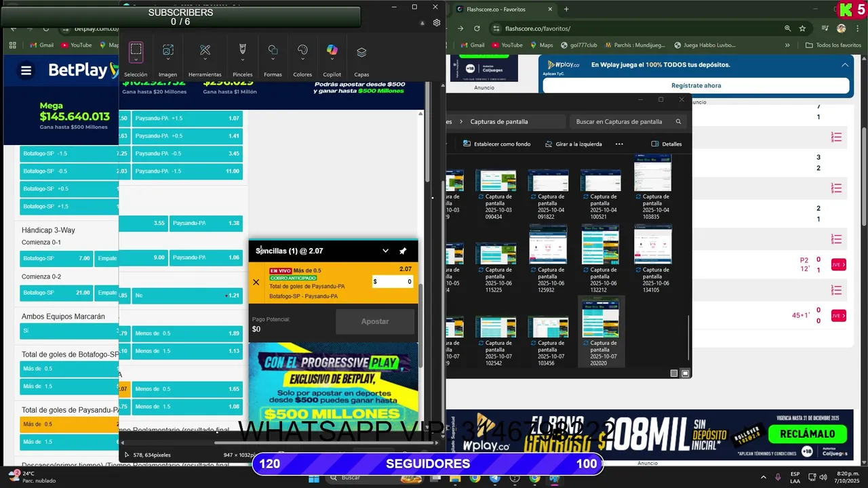Screen dimensions: 868x488
Task: Launch Copilot in Paint toolbar
Action: (x=332, y=59)
